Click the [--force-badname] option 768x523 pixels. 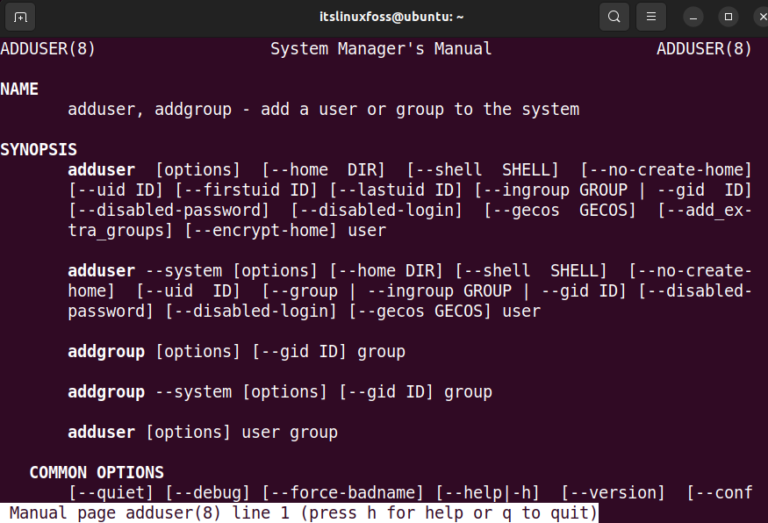click(342, 493)
